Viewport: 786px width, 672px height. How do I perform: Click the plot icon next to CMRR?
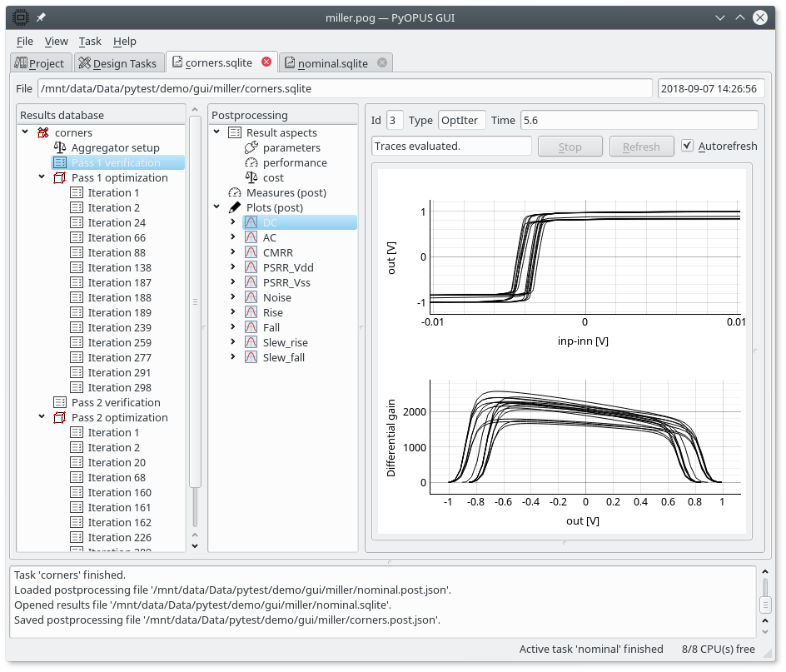point(251,252)
